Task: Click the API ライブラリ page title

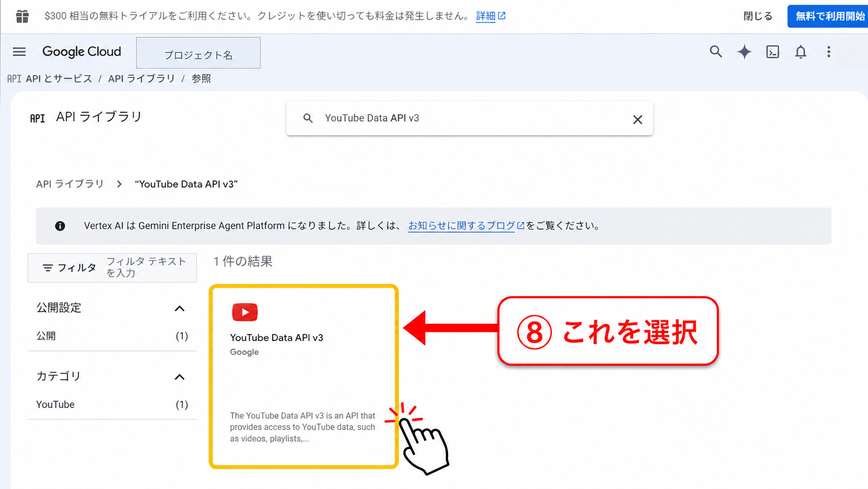Action: (99, 117)
